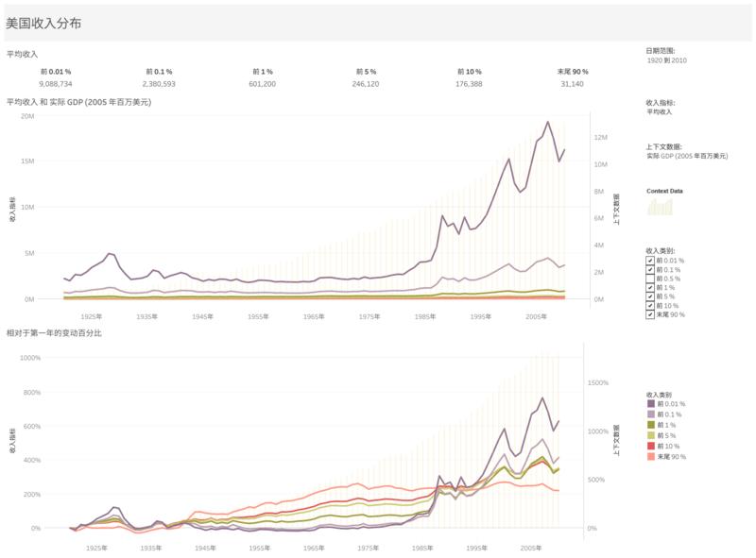Image resolution: width=756 pixels, height=558 pixels.
Task: Uncheck the 前 0.01 % category
Action: (x=650, y=261)
